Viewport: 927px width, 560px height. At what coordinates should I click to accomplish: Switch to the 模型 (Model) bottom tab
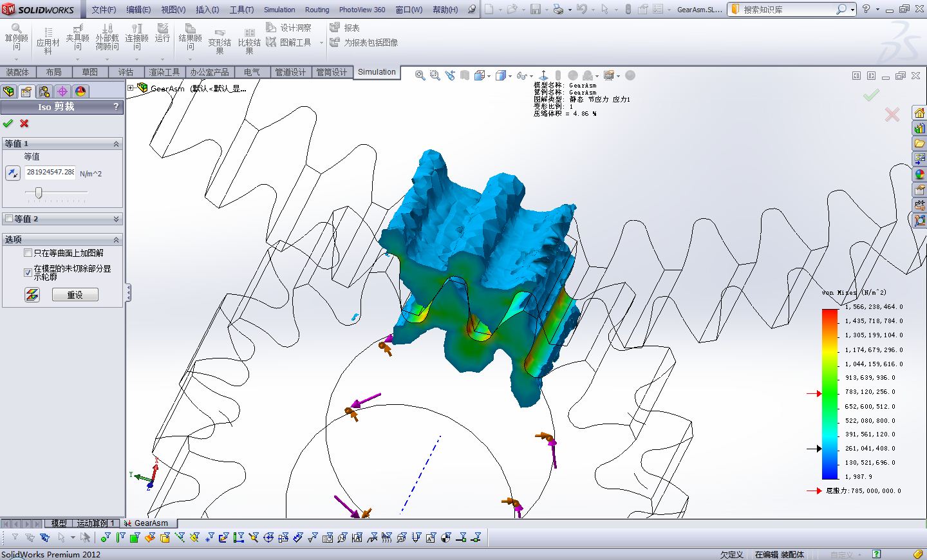pyautogui.click(x=59, y=523)
